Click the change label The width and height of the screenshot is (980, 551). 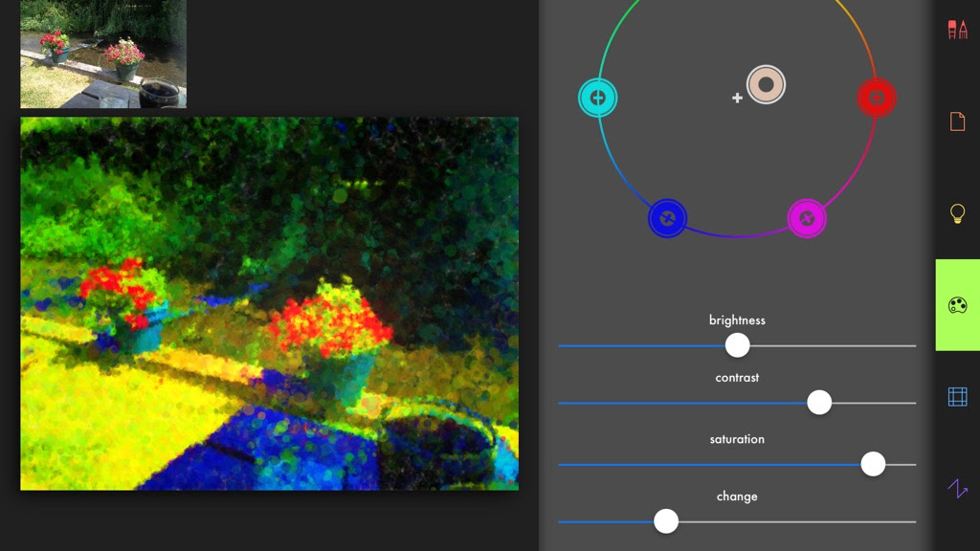click(x=737, y=496)
